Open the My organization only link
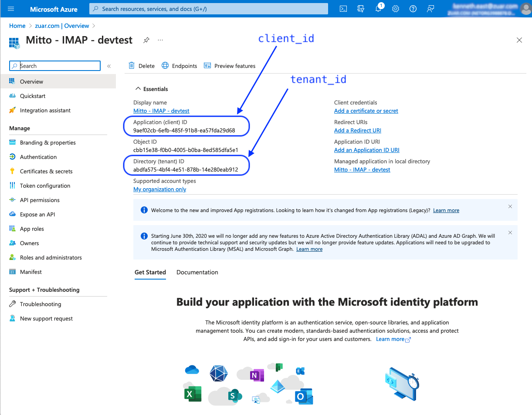532x415 pixels. (160, 189)
